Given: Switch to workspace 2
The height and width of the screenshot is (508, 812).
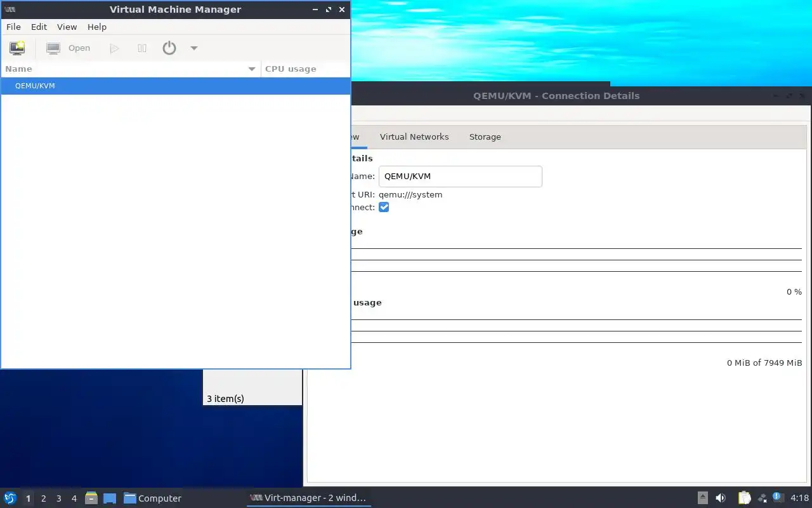Looking at the screenshot, I should point(43,498).
